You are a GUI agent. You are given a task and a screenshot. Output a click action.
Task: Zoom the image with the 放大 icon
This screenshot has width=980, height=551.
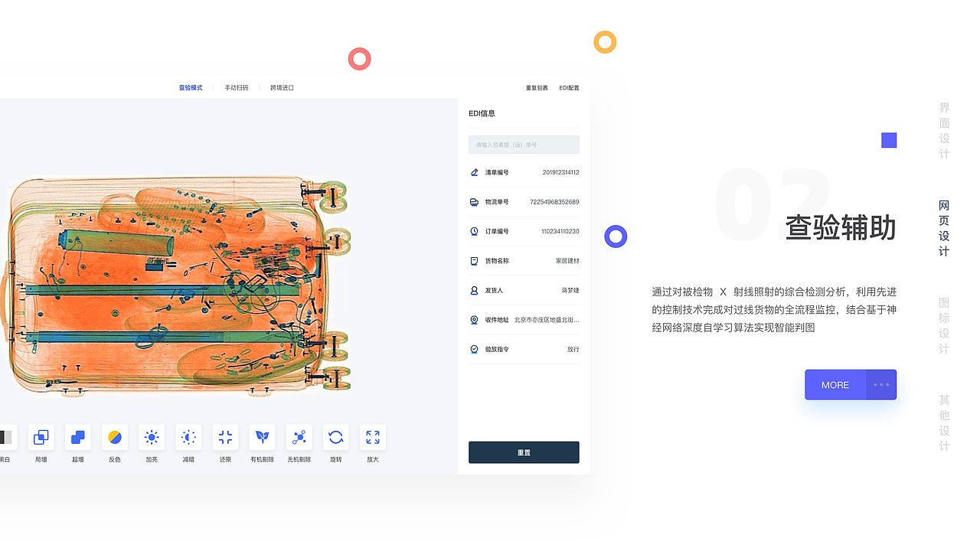(372, 438)
